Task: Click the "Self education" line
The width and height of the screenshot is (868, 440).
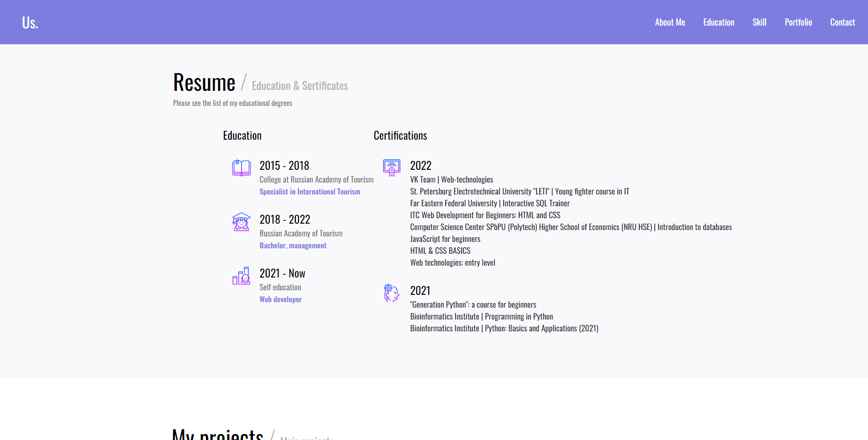Action: point(280,288)
